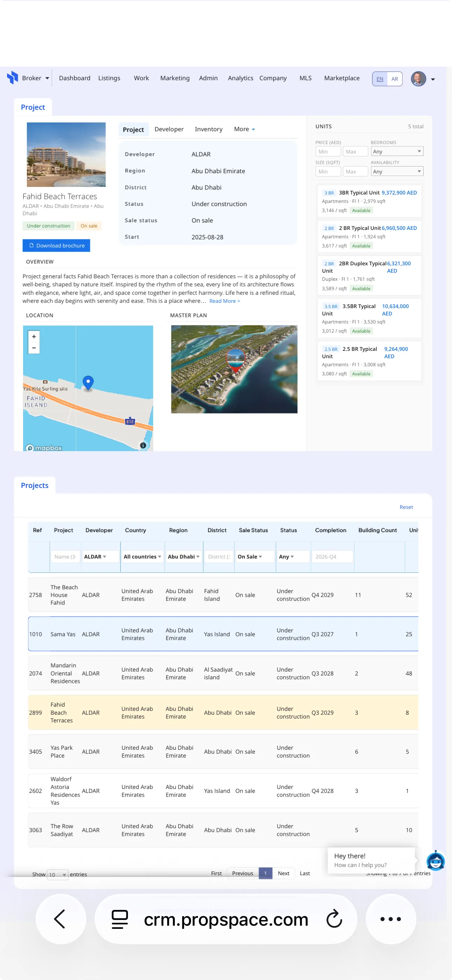Click the price Min input field

click(x=328, y=151)
